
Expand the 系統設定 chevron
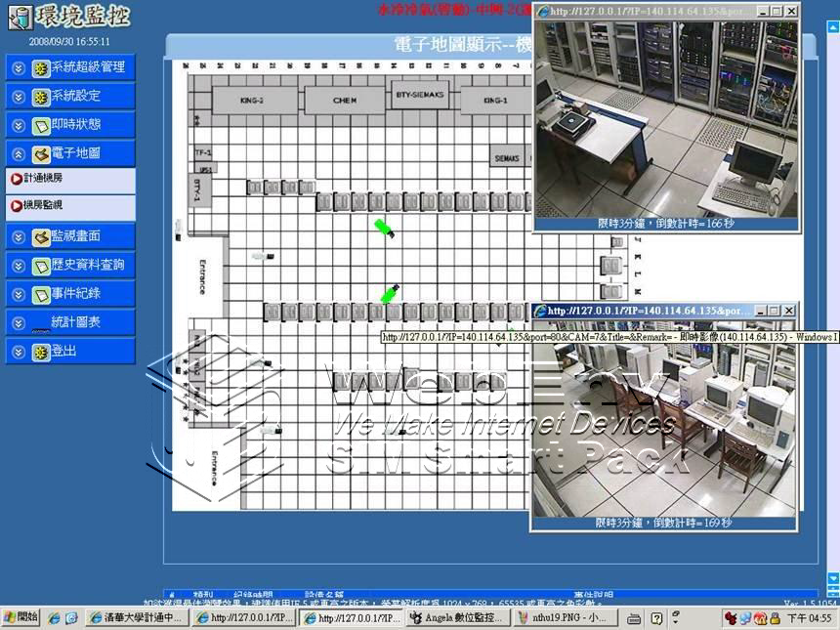(x=19, y=97)
